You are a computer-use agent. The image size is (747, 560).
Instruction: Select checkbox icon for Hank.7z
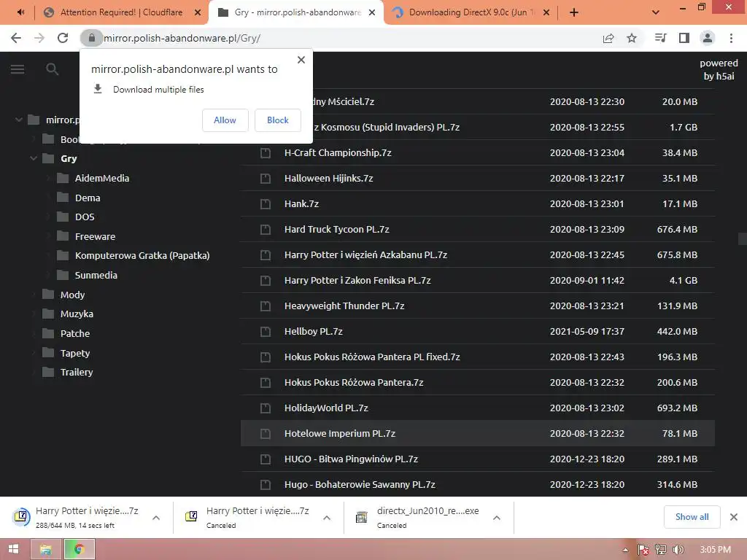266,204
